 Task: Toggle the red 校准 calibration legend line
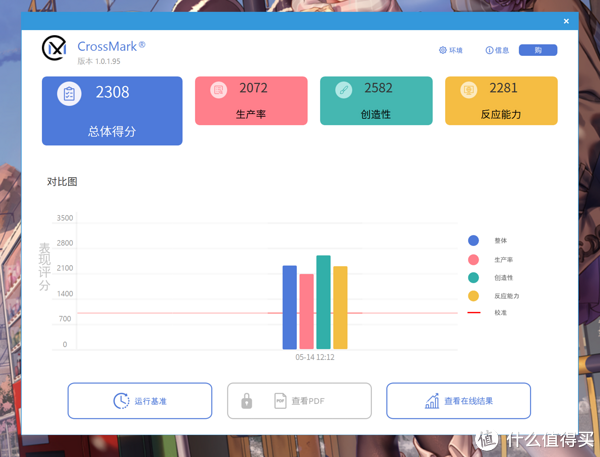click(x=474, y=313)
